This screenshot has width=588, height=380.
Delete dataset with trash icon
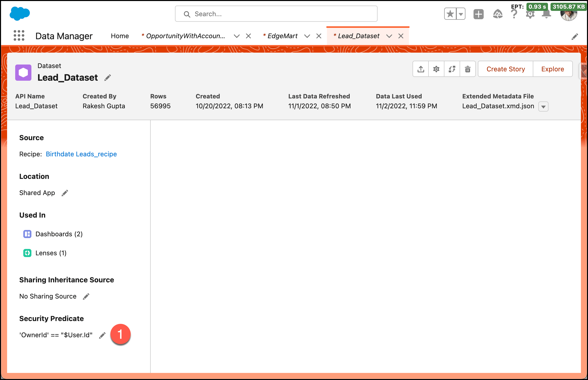coord(468,69)
